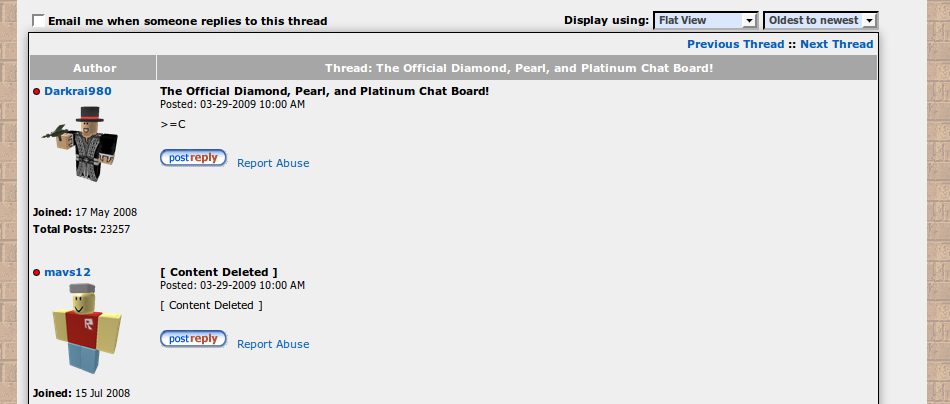Click 'Total Posts: 23257' text
The height and width of the screenshot is (404, 950).
pos(81,230)
